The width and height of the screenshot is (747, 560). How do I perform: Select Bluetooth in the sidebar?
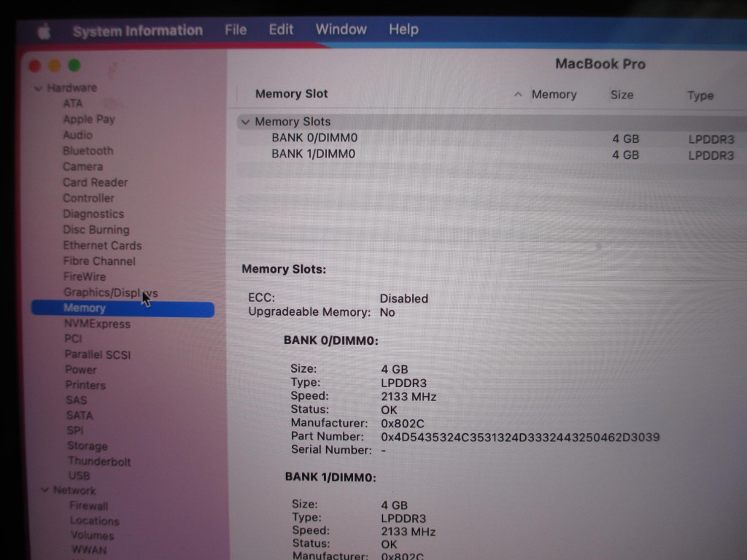pos(88,151)
